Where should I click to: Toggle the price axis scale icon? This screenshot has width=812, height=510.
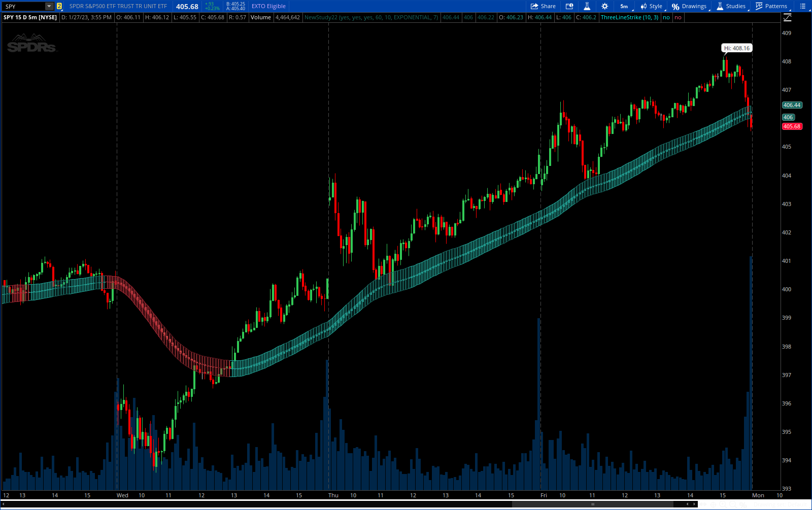click(787, 18)
